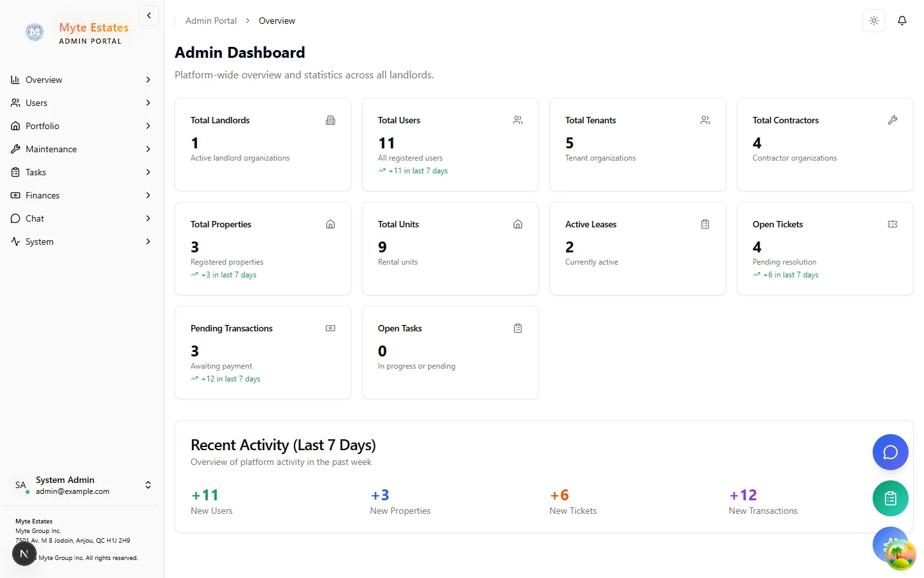This screenshot has height=578, width=924.
Task: Click New Tickets label in Recent Activity
Action: [x=573, y=511]
